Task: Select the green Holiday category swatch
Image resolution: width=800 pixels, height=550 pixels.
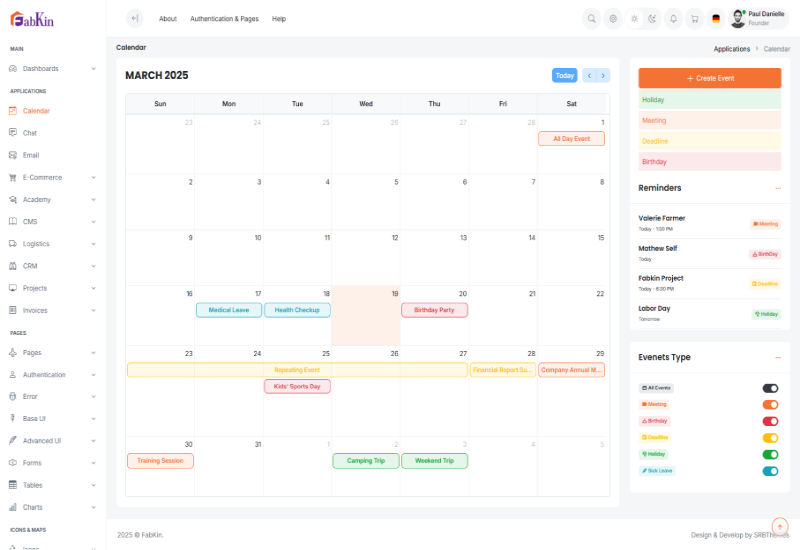Action: point(710,100)
